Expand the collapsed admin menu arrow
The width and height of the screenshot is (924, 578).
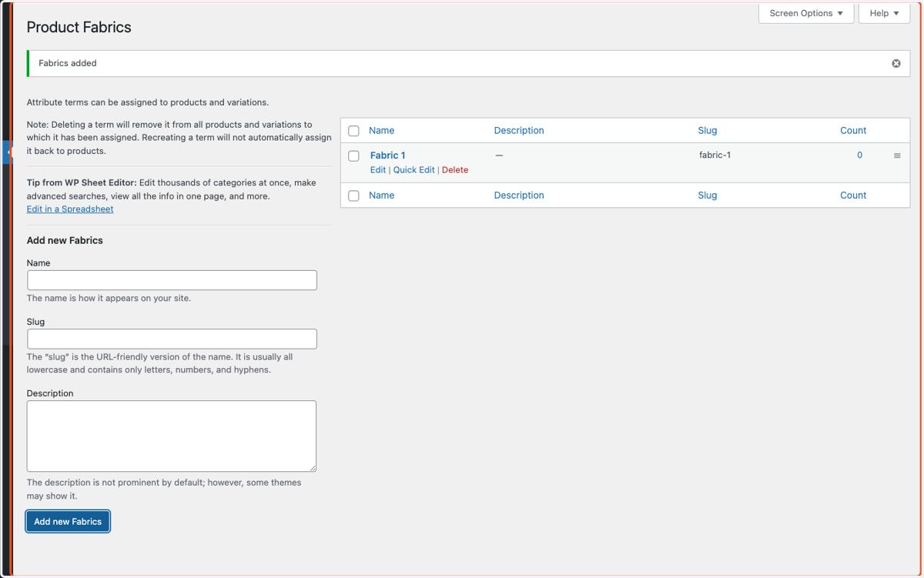pyautogui.click(x=8, y=152)
